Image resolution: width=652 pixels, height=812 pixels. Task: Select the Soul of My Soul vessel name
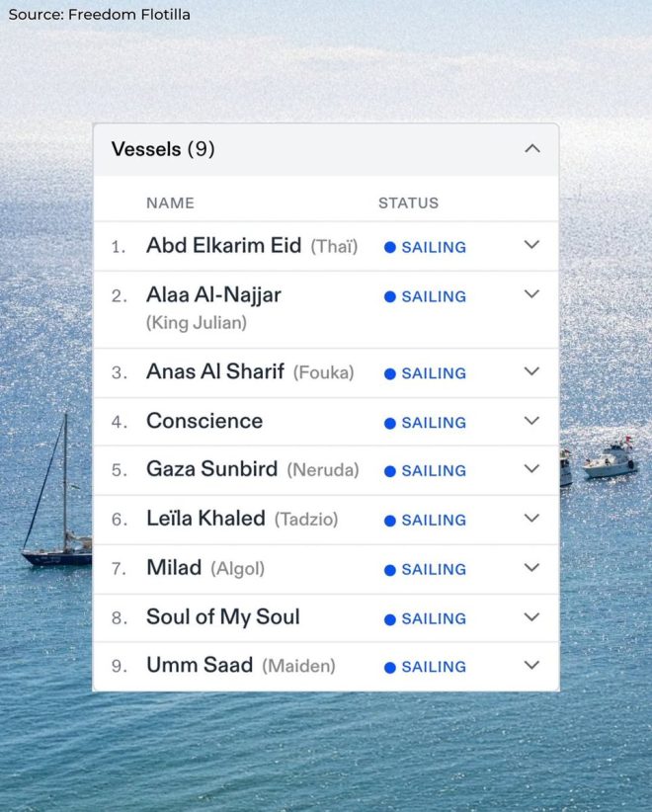point(222,617)
